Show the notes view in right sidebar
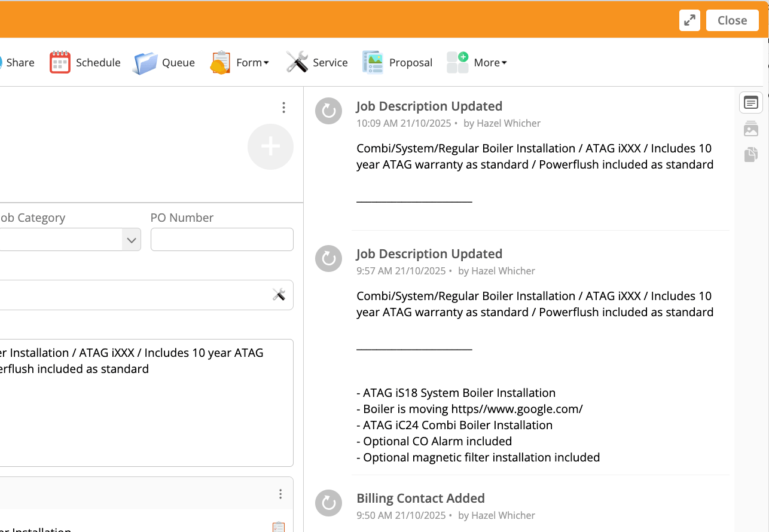The width and height of the screenshot is (769, 532). point(750,103)
